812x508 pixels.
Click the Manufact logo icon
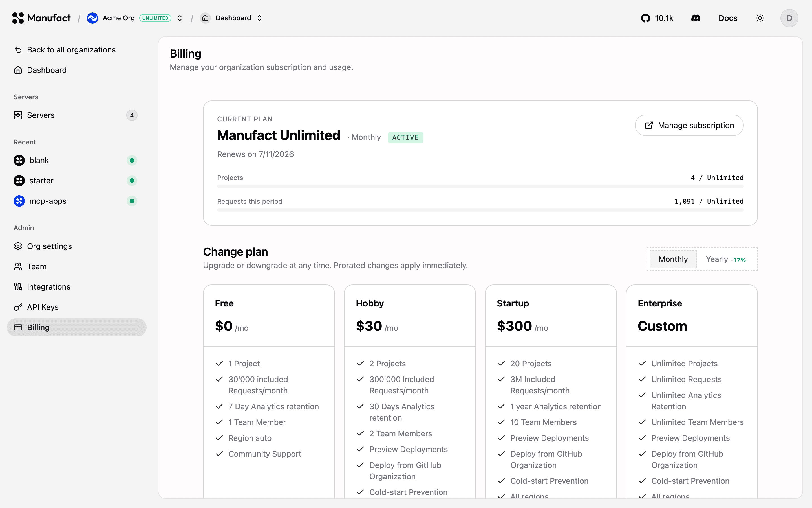point(18,18)
